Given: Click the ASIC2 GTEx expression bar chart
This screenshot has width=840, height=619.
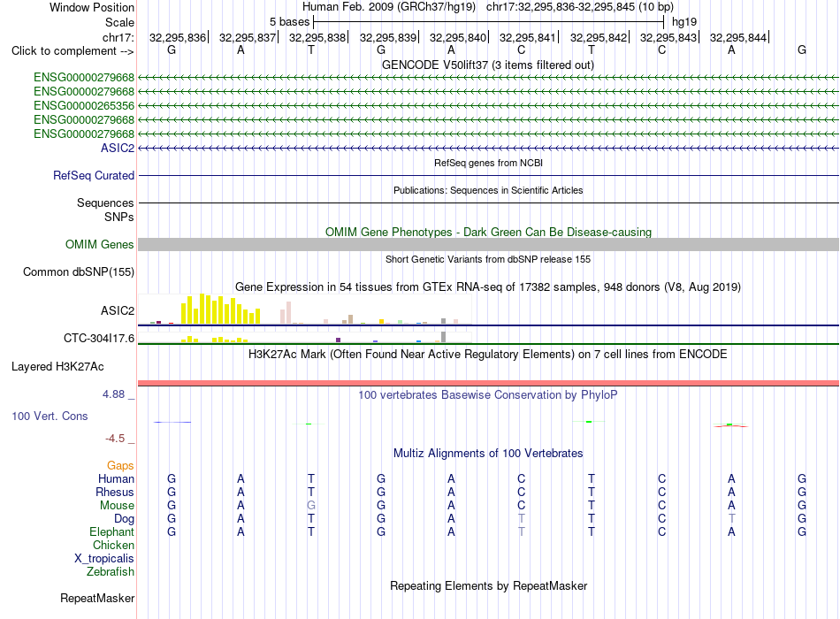Looking at the screenshot, I should pyautogui.click(x=305, y=309).
